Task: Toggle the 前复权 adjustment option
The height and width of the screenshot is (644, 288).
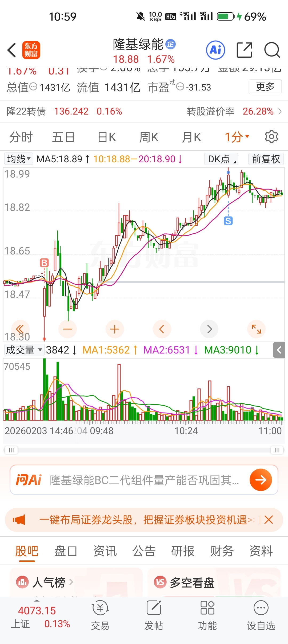Action: coord(266,159)
